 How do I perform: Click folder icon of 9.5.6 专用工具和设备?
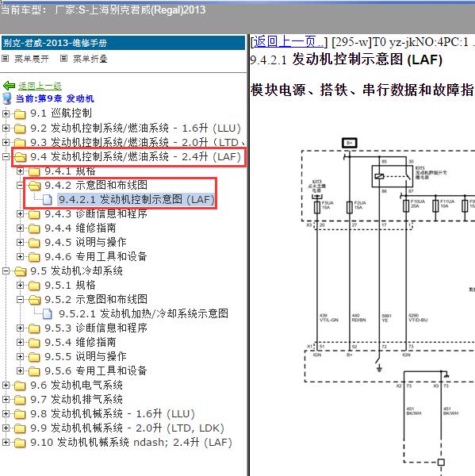[34, 371]
